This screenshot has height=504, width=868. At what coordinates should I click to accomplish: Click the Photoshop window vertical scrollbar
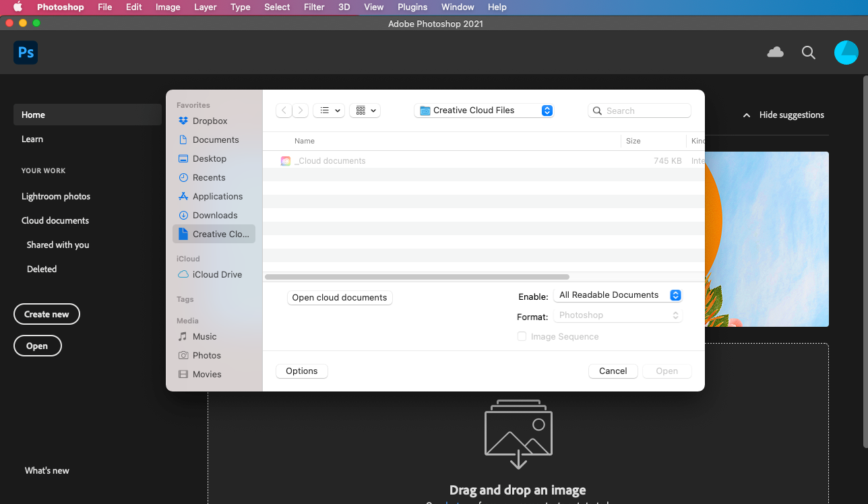(x=865, y=263)
